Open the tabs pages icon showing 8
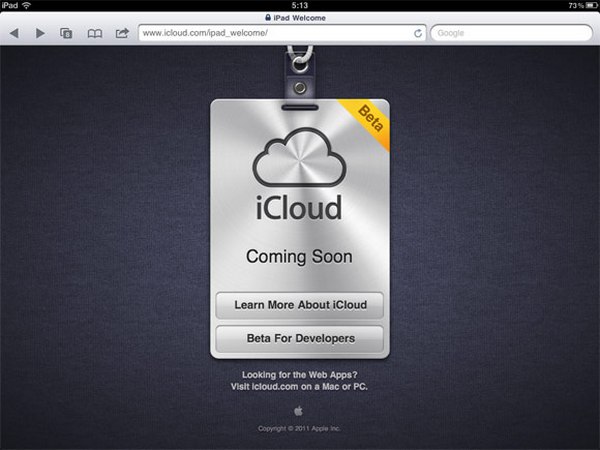 (66, 33)
